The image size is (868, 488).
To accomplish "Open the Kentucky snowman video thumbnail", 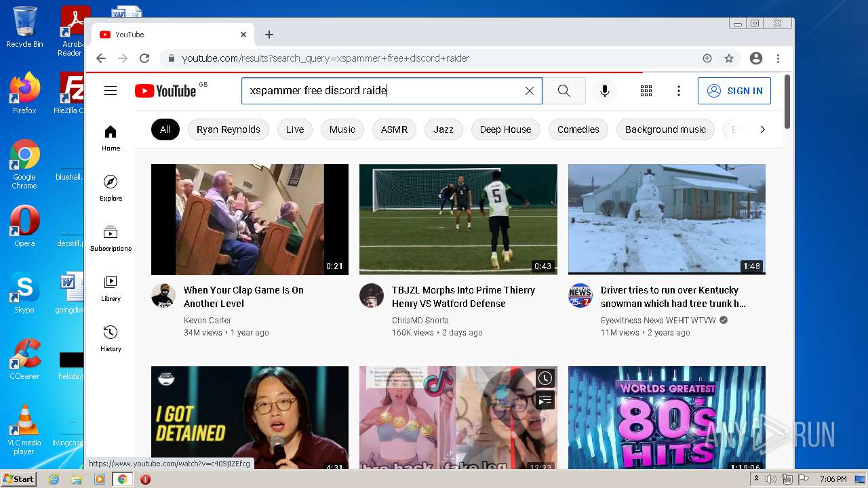I will click(667, 220).
